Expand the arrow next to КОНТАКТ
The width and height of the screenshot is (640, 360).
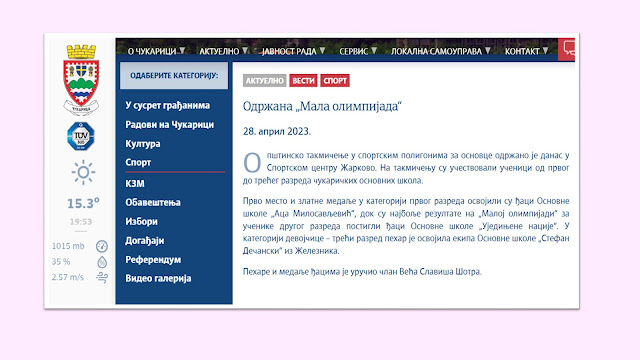click(x=545, y=51)
